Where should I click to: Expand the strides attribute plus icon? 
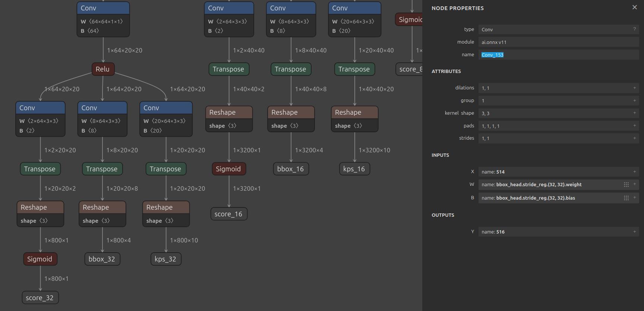(x=634, y=138)
